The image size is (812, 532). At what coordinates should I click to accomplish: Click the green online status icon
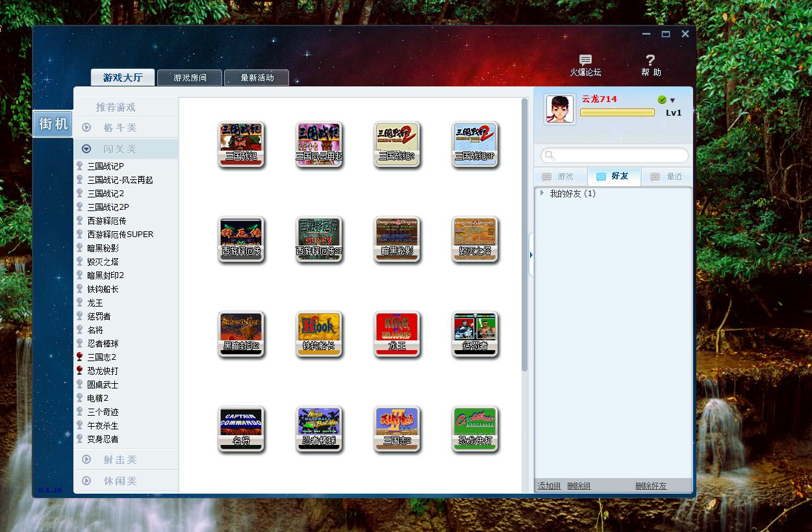662,100
